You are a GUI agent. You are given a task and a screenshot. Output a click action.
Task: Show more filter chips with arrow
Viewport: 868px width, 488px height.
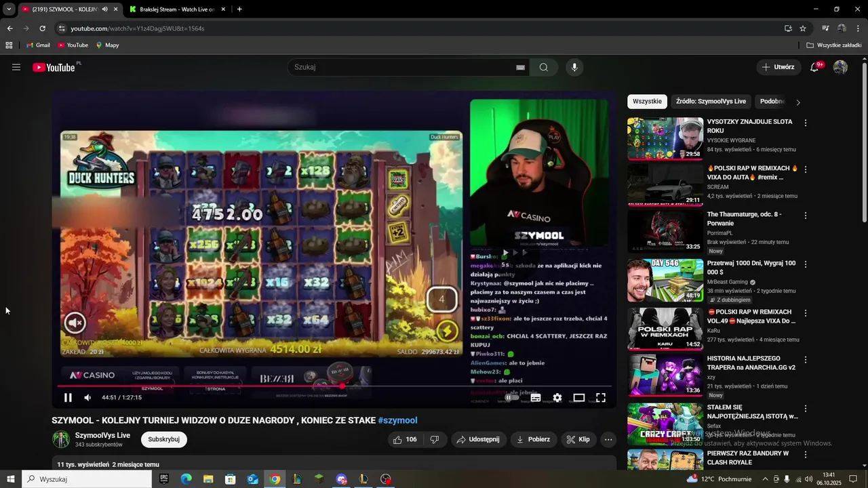[798, 102]
